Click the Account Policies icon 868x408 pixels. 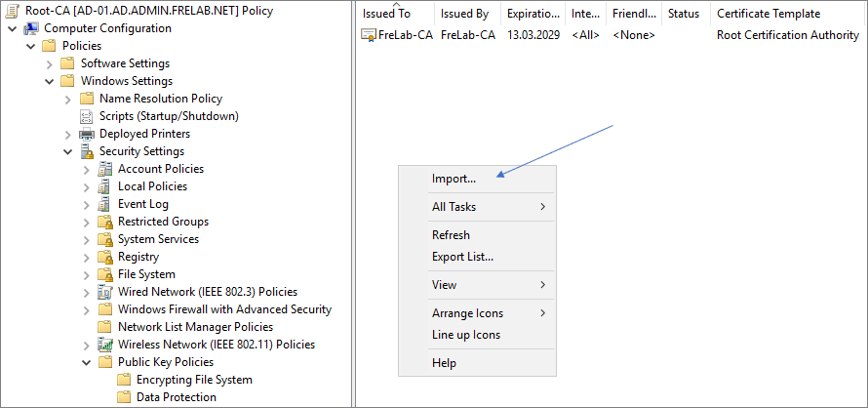[105, 169]
